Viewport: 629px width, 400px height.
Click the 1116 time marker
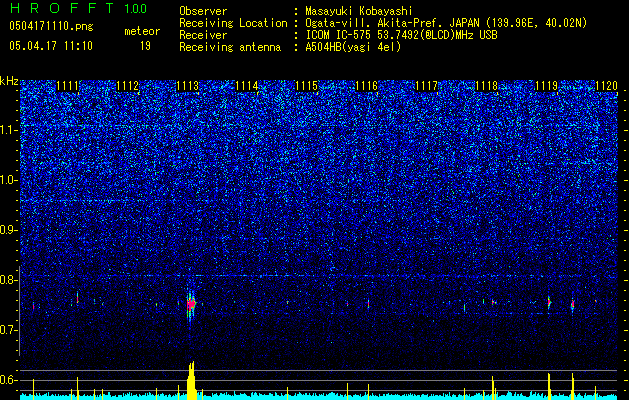coord(367,86)
